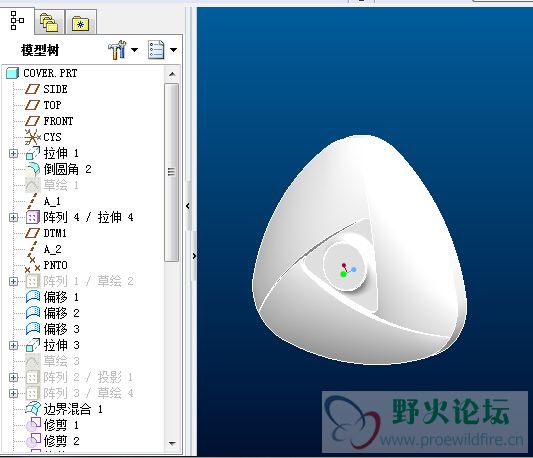
Task: Select the COVER.PRT root part
Action: click(x=50, y=73)
